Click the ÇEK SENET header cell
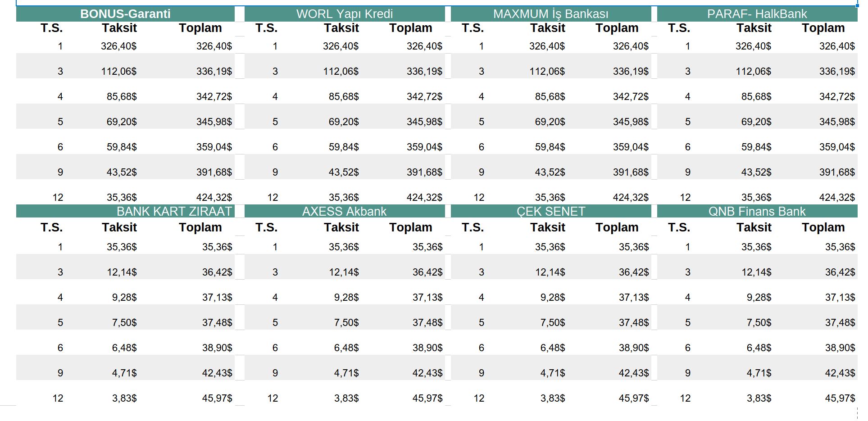This screenshot has height=421, width=868. [550, 211]
